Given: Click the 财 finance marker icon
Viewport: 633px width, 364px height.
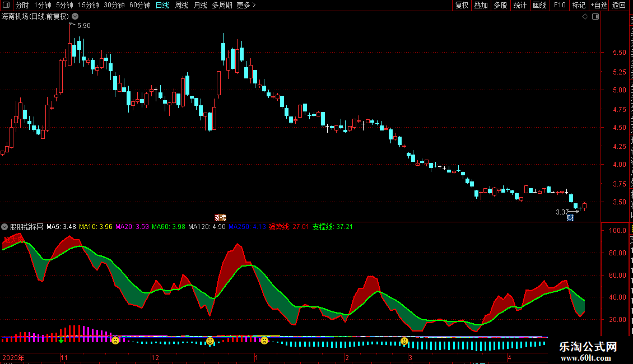Looking at the screenshot, I should pos(570,218).
